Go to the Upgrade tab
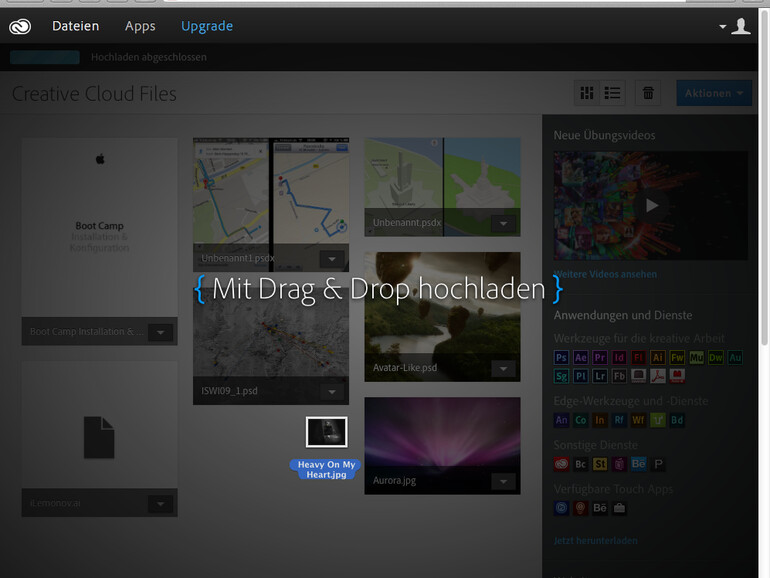Image resolution: width=770 pixels, height=578 pixels. click(x=207, y=26)
